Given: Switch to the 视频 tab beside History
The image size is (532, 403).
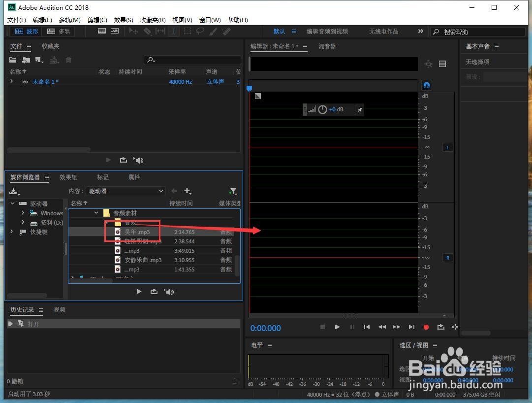Looking at the screenshot, I should click(60, 309).
